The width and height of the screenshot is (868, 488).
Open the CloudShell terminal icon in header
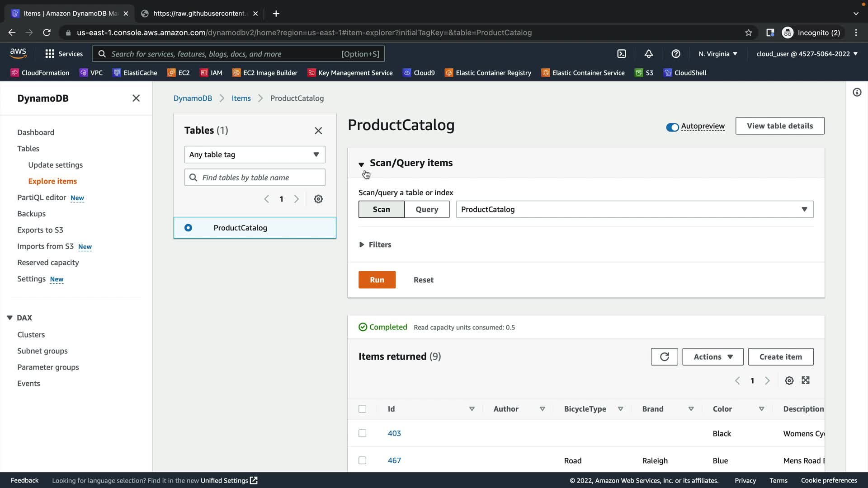pyautogui.click(x=622, y=54)
